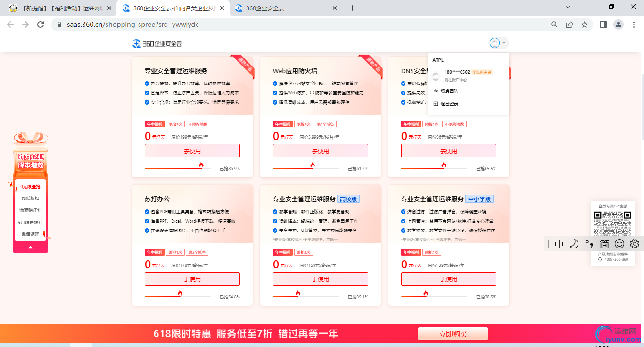This screenshot has width=644, height=347.
Task: Open the Chrome three-dot menu
Action: pyautogui.click(x=633, y=25)
